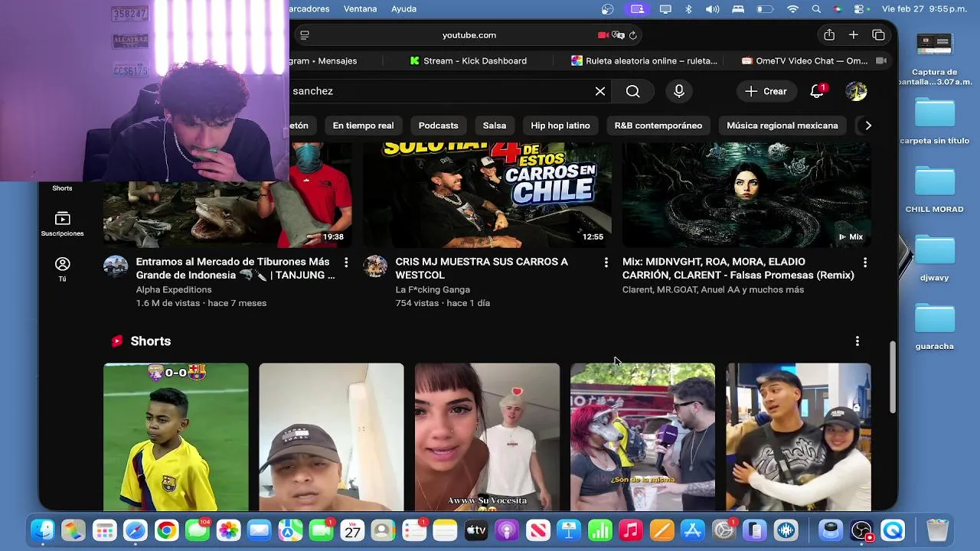Open CRIS MJ MUESTRA SUS CARROS video title
The height and width of the screenshot is (551, 980).
tap(482, 268)
